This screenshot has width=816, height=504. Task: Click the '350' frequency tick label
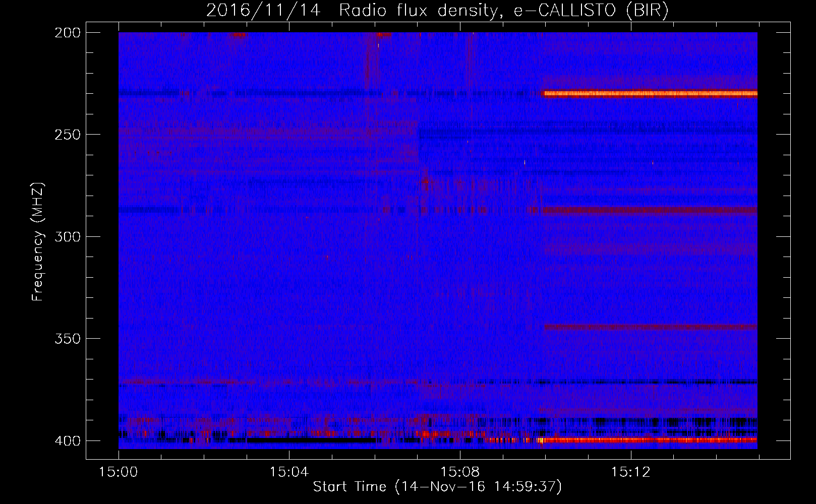[x=67, y=338]
